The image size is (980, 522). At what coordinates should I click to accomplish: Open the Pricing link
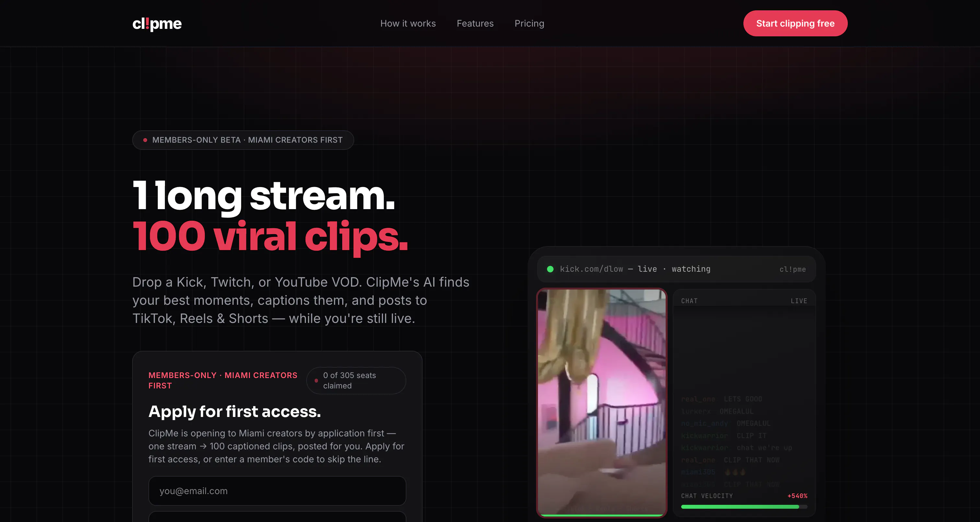coord(529,24)
